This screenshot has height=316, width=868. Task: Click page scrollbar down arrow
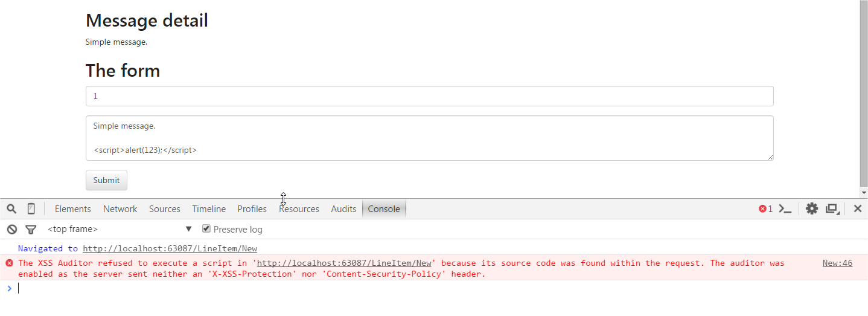[x=863, y=193]
